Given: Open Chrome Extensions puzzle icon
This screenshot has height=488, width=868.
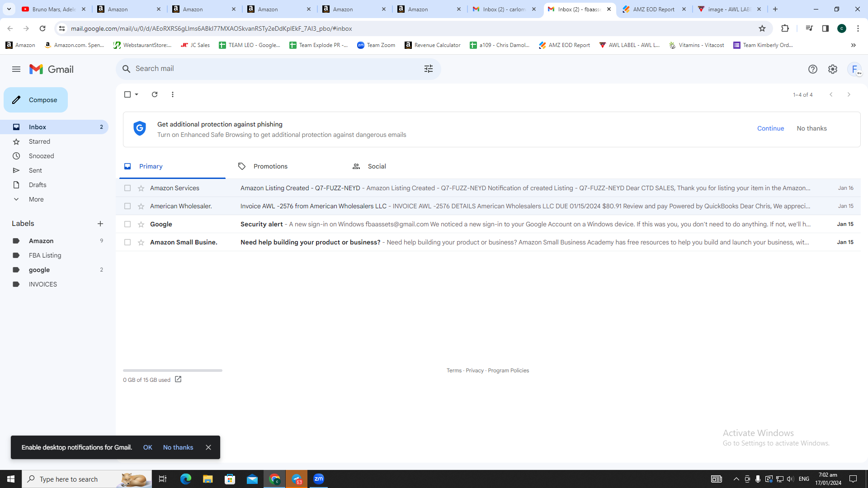Looking at the screenshot, I should tap(785, 28).
